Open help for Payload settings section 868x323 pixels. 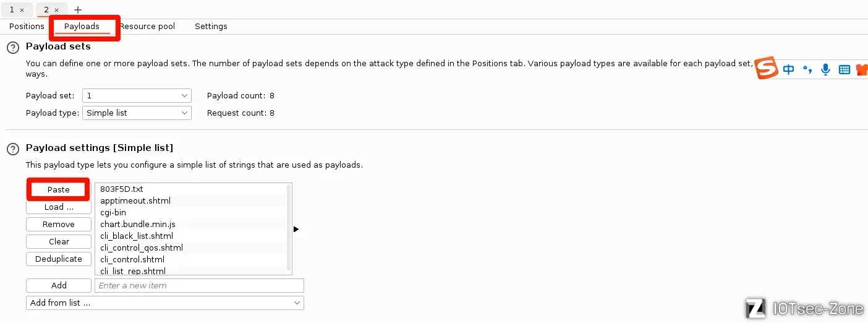pos(12,149)
